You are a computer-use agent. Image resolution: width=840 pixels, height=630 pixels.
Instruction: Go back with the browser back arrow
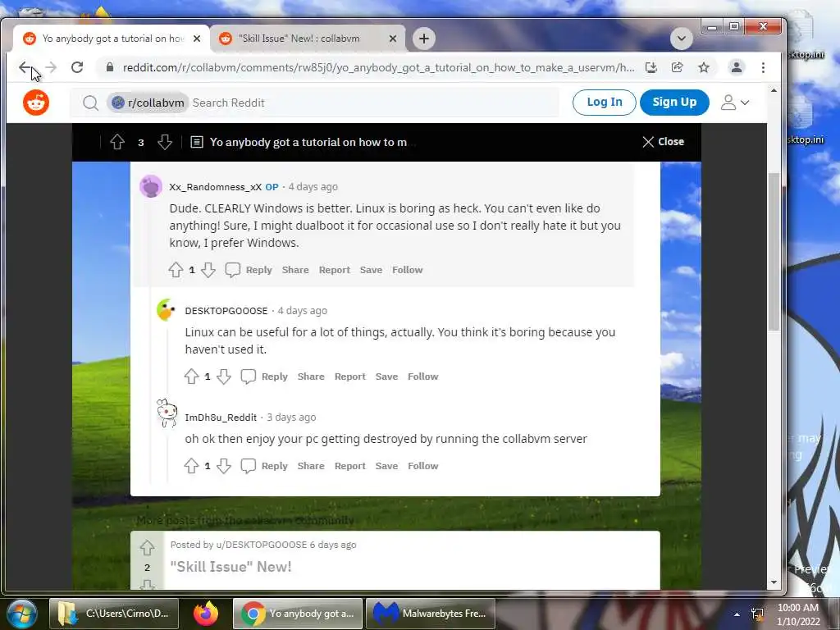click(25, 67)
